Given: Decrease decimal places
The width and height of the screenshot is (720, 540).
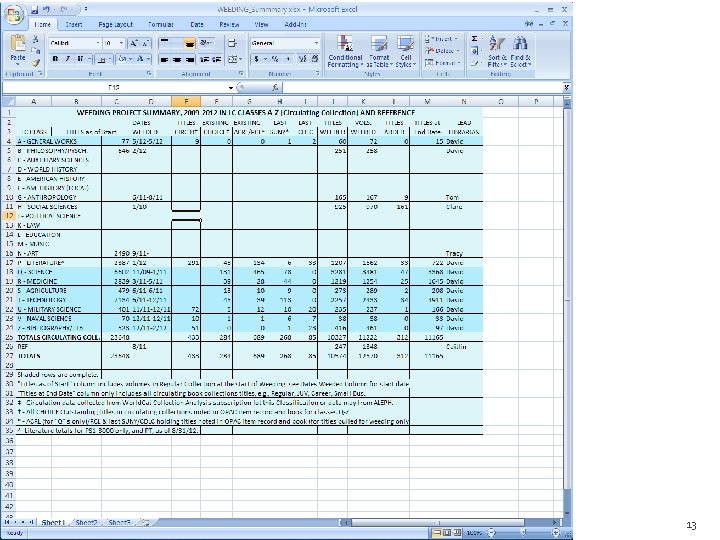Looking at the screenshot, I should (x=315, y=59).
